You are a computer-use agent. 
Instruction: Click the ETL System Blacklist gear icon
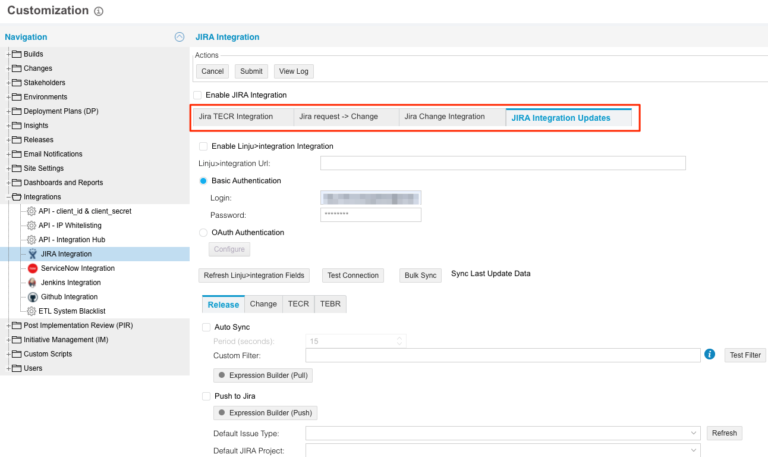(32, 311)
